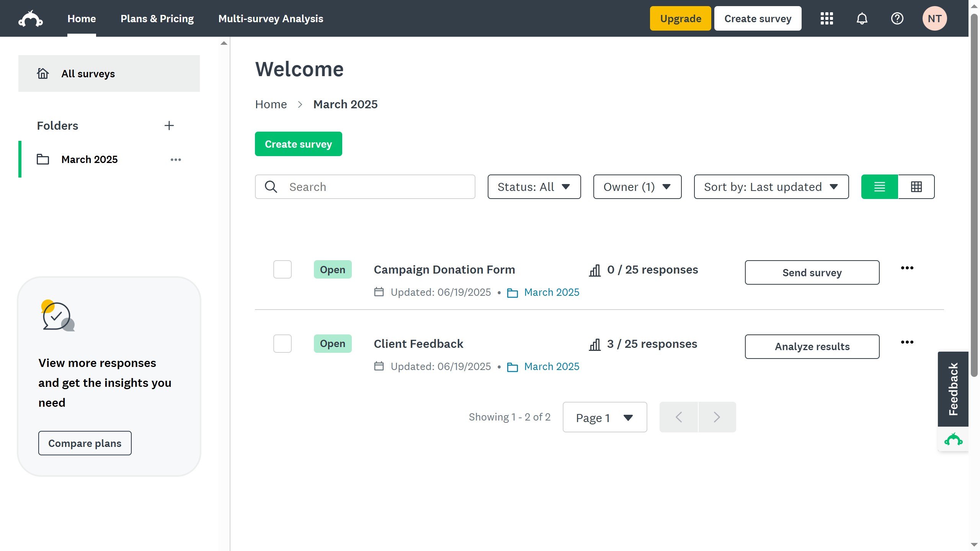This screenshot has width=980, height=551.
Task: Add a new folder with plus icon
Action: (x=169, y=126)
